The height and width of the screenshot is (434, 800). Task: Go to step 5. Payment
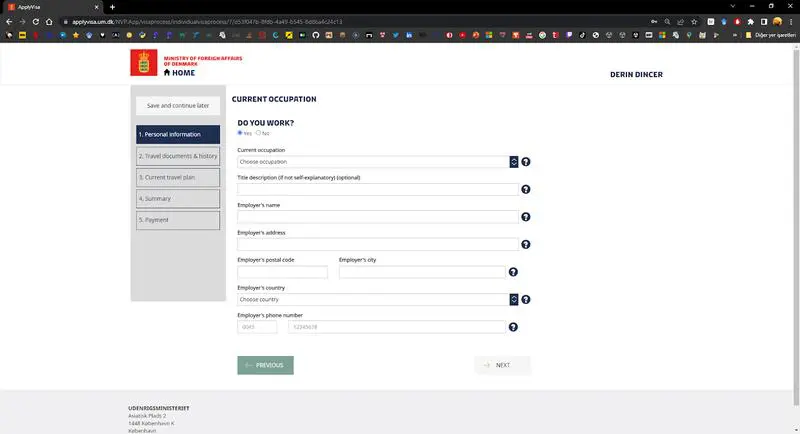(x=178, y=220)
